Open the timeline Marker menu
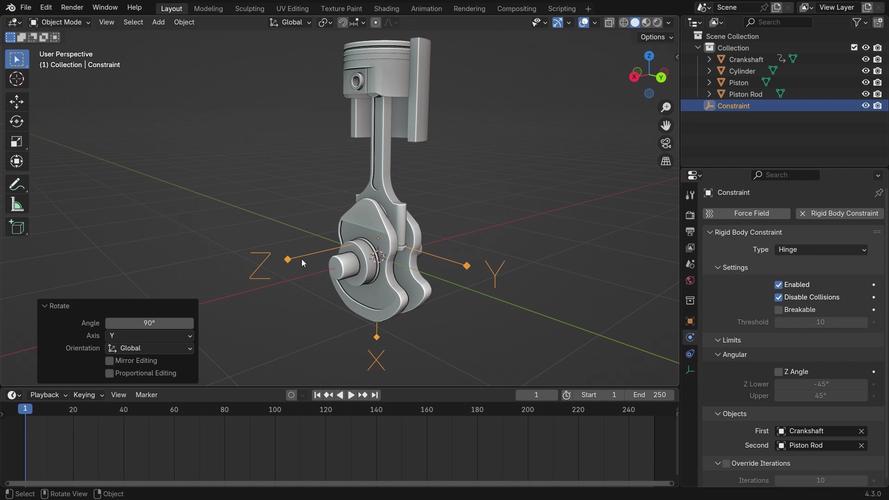Viewport: 889px width, 500px height. tap(146, 395)
